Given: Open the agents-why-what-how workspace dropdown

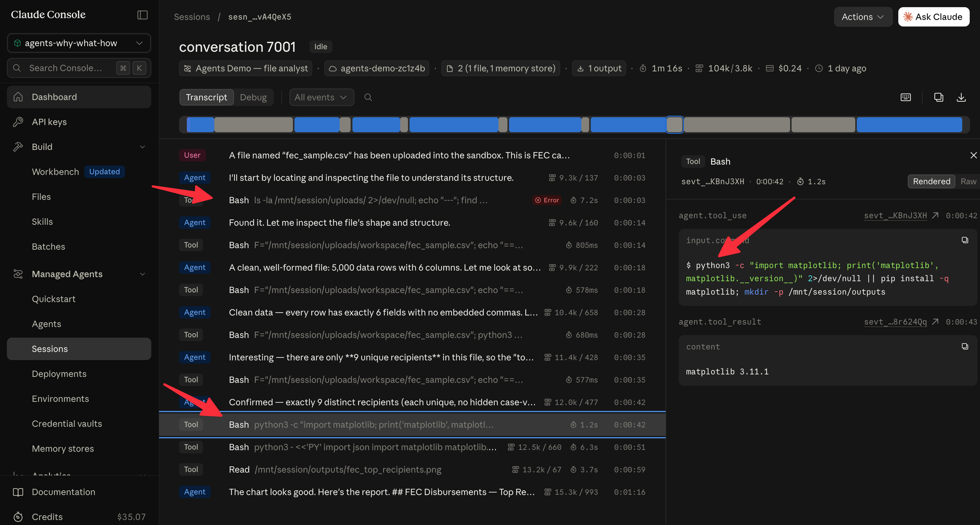Looking at the screenshot, I should 79,43.
